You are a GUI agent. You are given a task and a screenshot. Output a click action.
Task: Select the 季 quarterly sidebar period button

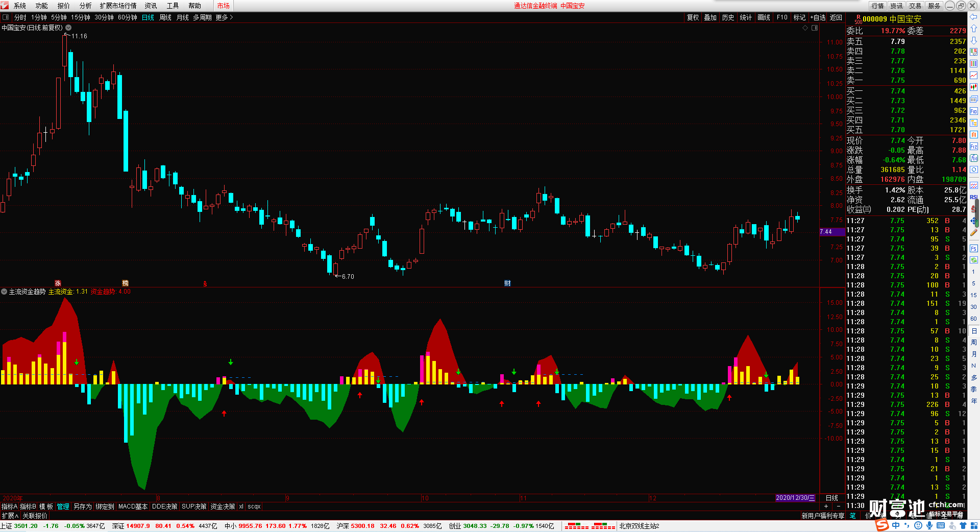coord(973,390)
